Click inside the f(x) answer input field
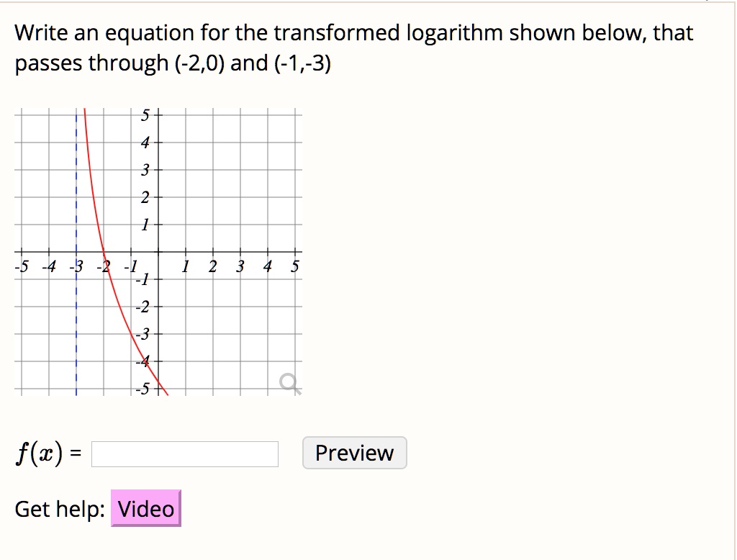The image size is (737, 560). pyautogui.click(x=185, y=453)
